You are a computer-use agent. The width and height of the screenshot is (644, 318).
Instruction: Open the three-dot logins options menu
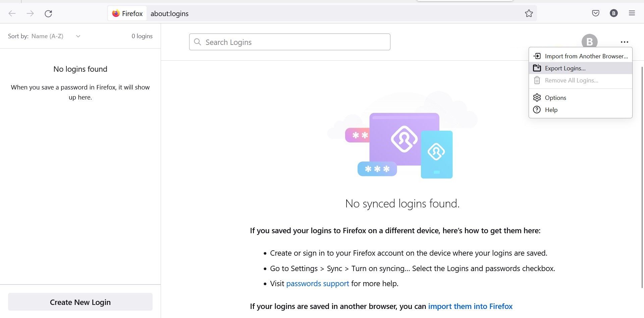(x=625, y=42)
